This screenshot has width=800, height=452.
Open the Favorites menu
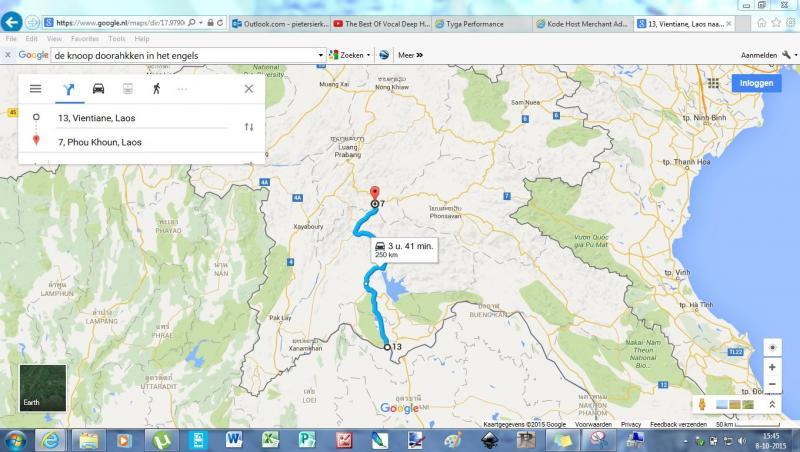pyautogui.click(x=85, y=39)
